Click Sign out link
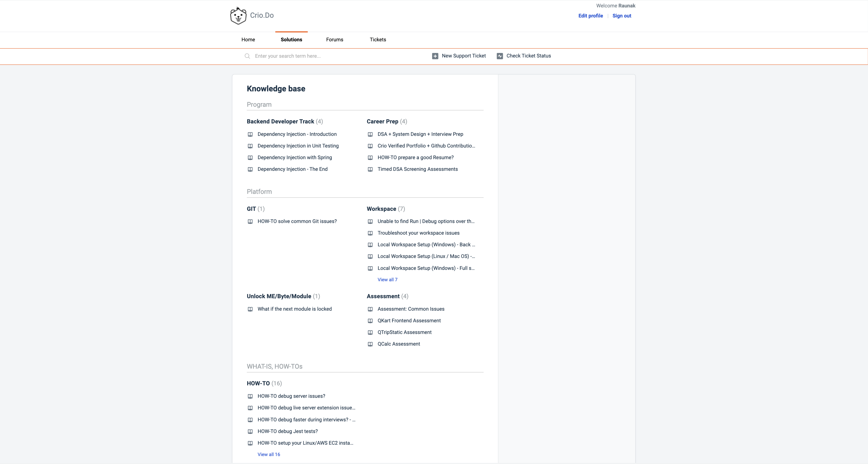 (622, 16)
